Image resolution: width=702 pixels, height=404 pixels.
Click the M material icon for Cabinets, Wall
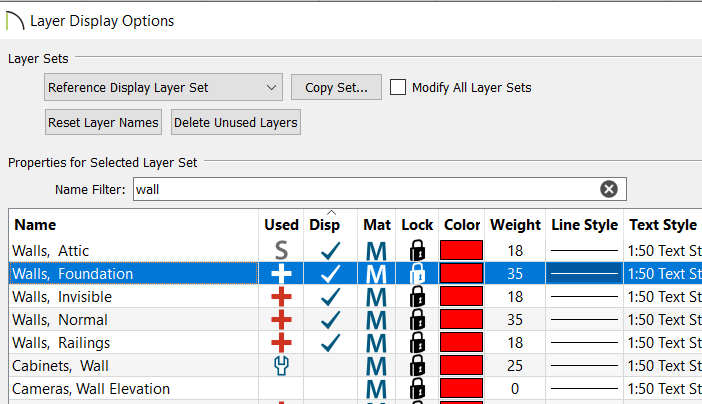376,366
